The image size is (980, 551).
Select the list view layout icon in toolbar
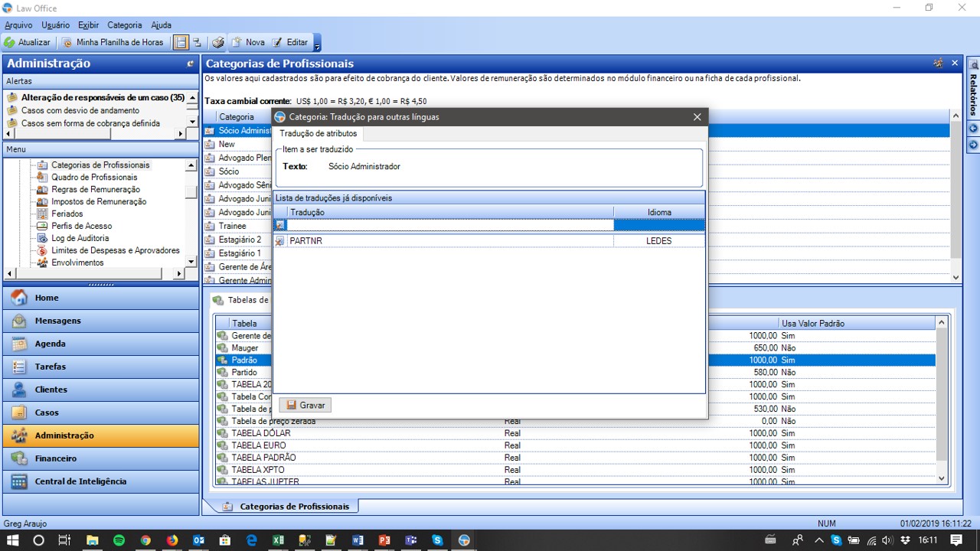coord(181,43)
